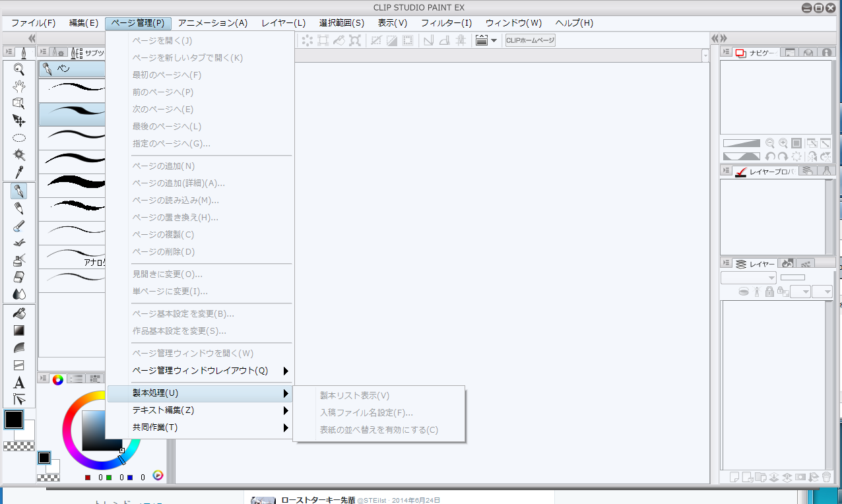Open ヘルプ(H) menu
The height and width of the screenshot is (504, 842).
click(x=574, y=23)
